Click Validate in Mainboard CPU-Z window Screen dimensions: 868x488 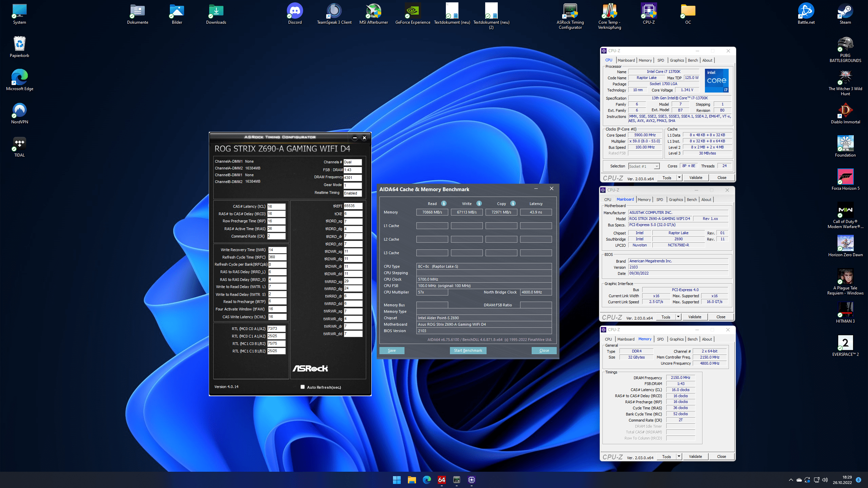pyautogui.click(x=694, y=317)
